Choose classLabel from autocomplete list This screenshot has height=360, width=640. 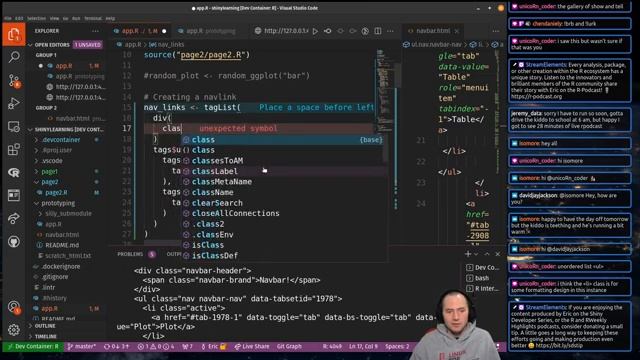point(284,171)
